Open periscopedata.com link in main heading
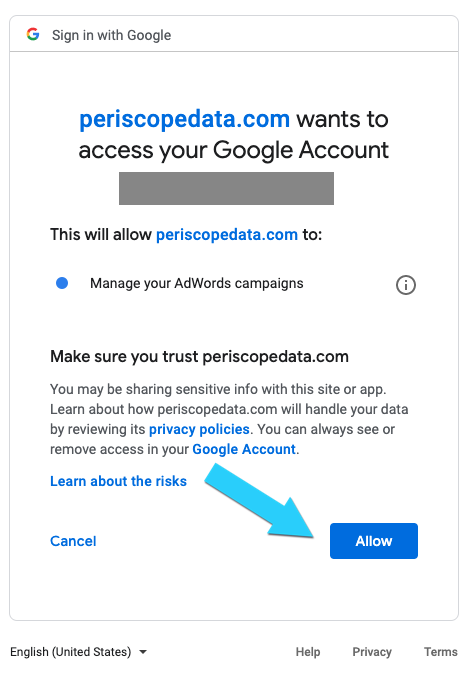The width and height of the screenshot is (467, 677). click(x=184, y=119)
